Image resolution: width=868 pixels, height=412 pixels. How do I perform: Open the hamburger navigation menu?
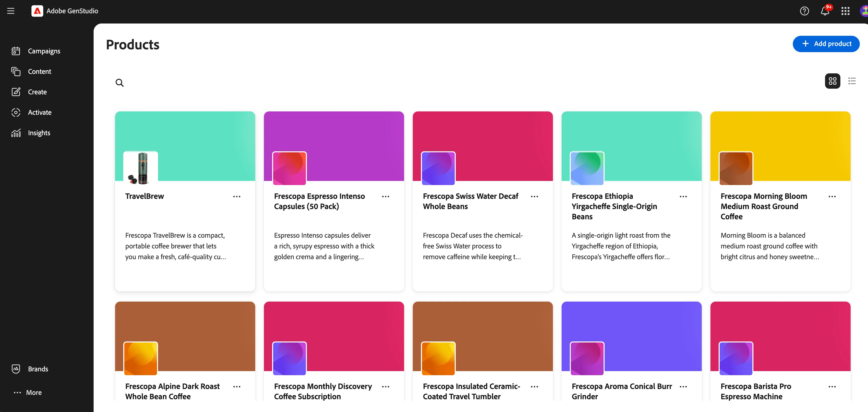(11, 11)
